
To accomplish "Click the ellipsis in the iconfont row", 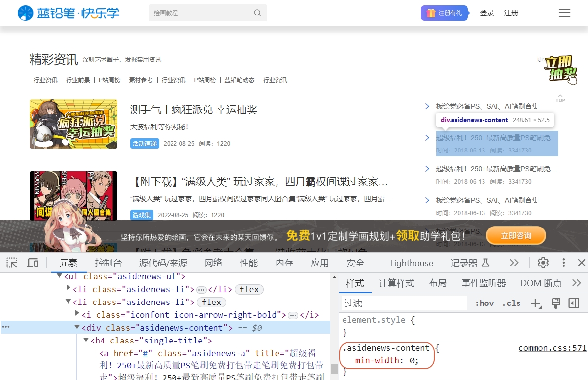I will click(x=293, y=315).
